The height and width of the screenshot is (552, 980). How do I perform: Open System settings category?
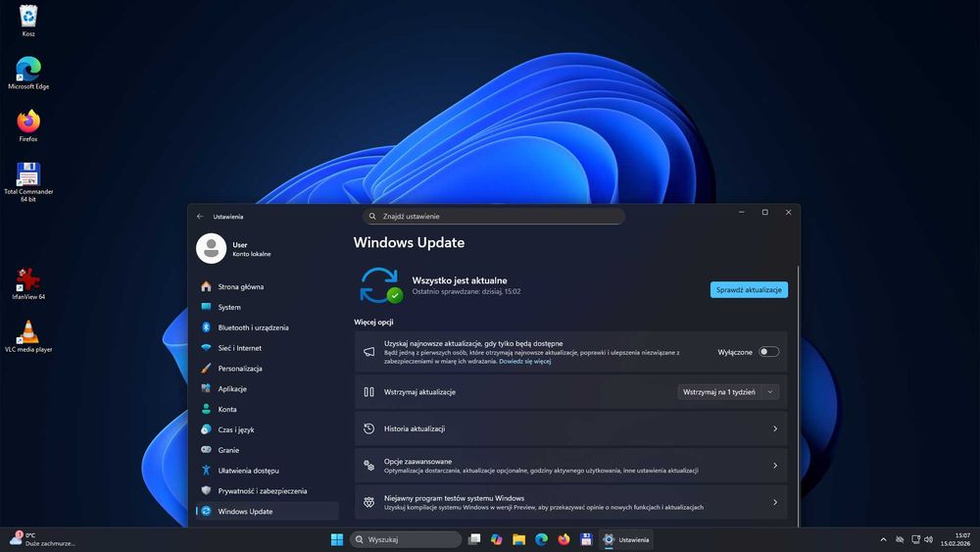pos(268,307)
